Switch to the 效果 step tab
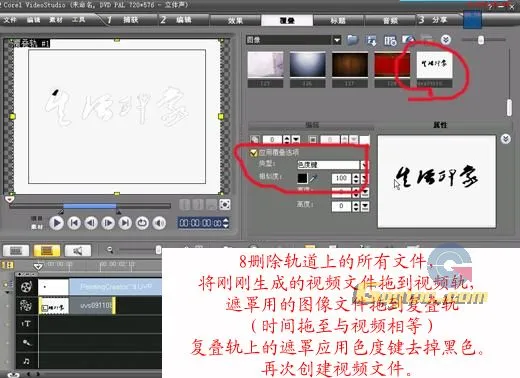 (235, 21)
